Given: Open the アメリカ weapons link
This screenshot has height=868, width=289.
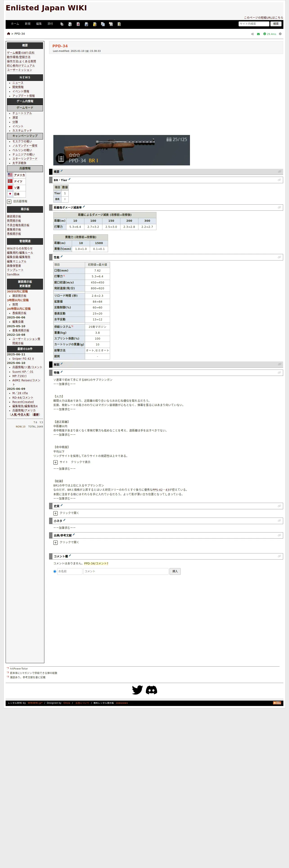Looking at the screenshot, I should tap(19, 175).
